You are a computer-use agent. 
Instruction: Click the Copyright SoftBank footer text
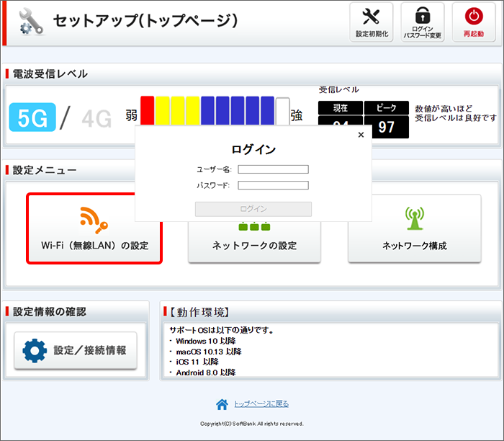click(252, 424)
